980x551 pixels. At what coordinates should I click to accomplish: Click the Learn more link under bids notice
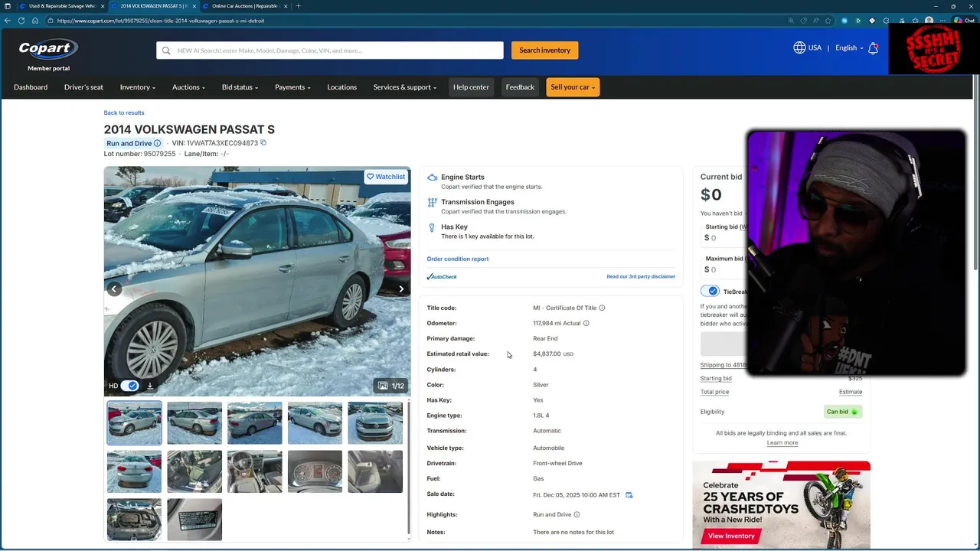click(782, 442)
